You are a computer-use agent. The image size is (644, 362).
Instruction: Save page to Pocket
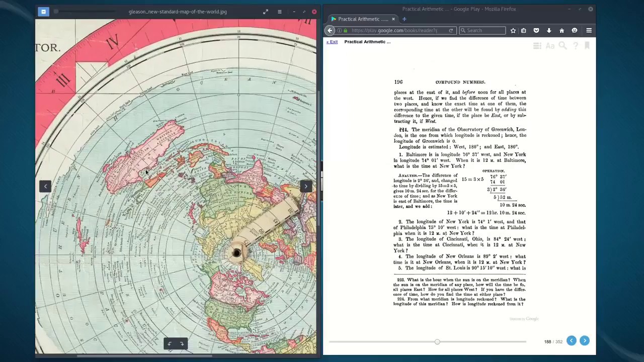[x=536, y=31]
